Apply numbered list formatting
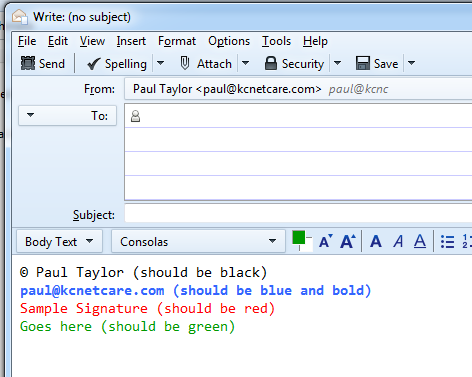The width and height of the screenshot is (472, 377). 467,241
